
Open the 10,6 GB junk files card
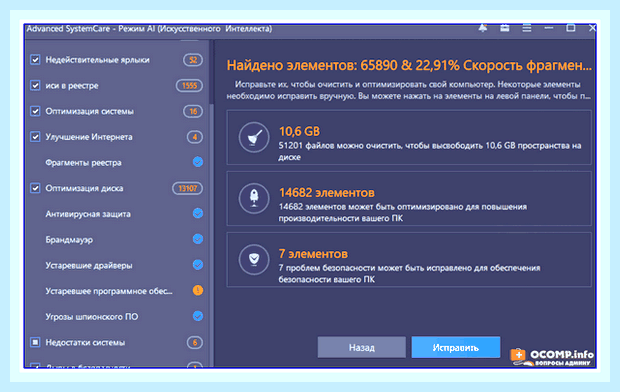pos(409,137)
